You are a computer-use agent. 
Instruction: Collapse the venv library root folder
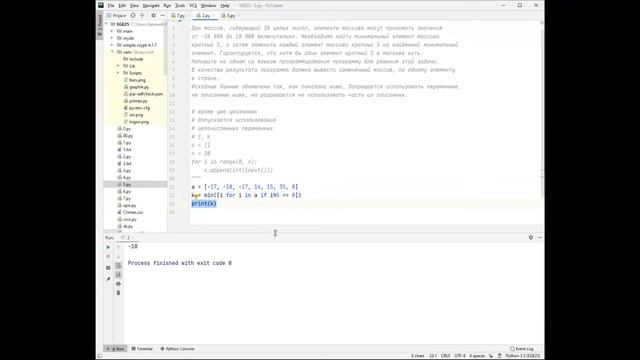(112, 52)
